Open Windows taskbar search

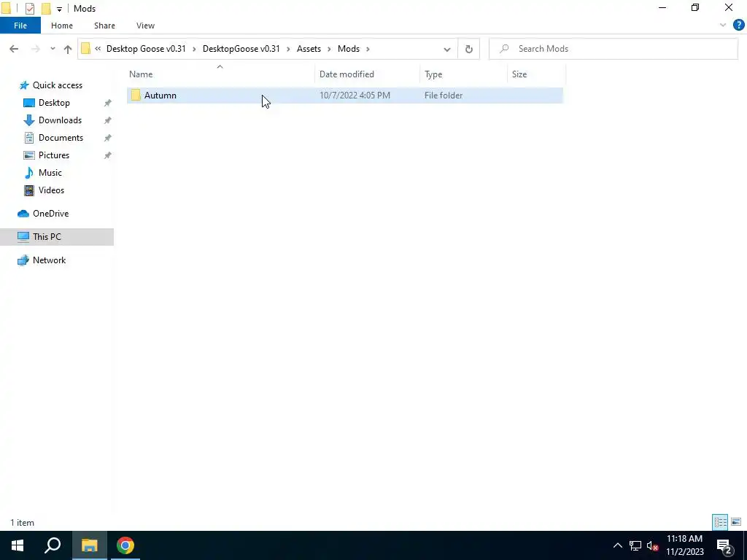[53, 545]
